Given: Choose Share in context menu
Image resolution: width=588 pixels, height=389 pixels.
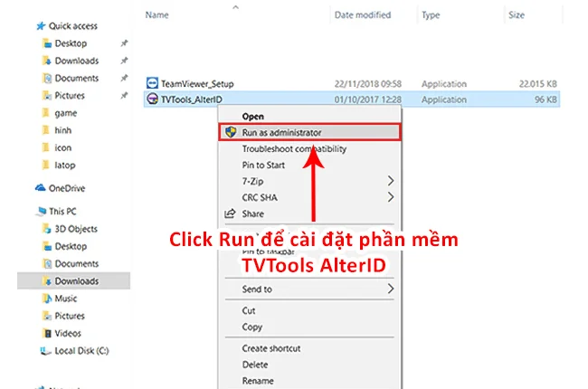Looking at the screenshot, I should [252, 213].
